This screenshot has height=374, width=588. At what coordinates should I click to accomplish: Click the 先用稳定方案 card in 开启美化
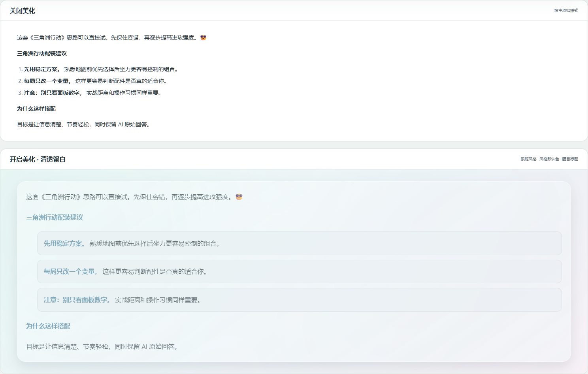300,243
